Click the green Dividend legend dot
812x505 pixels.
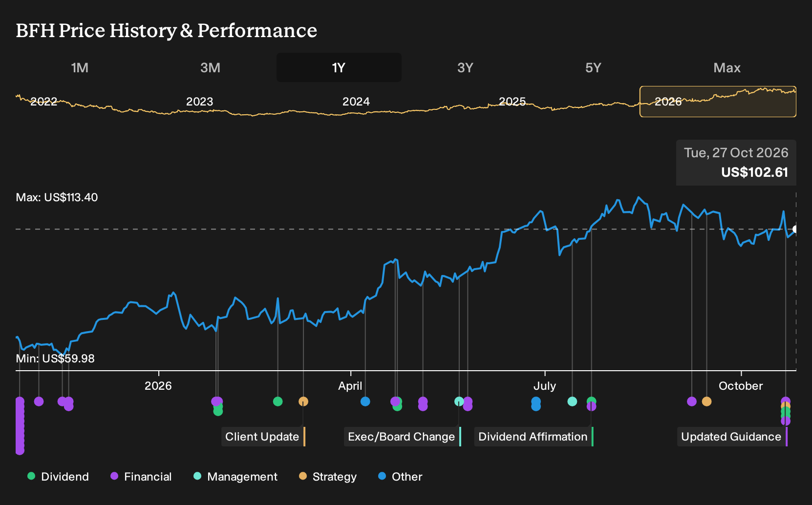pyautogui.click(x=31, y=476)
